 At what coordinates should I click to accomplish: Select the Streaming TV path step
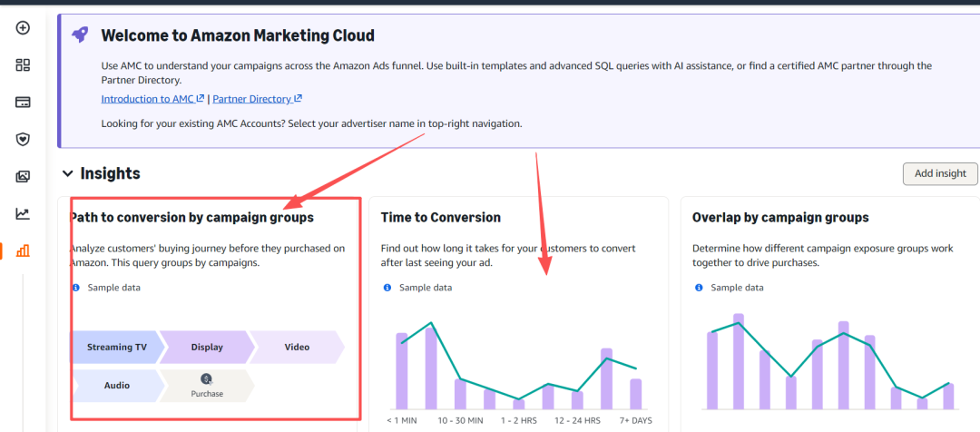pyautogui.click(x=116, y=348)
